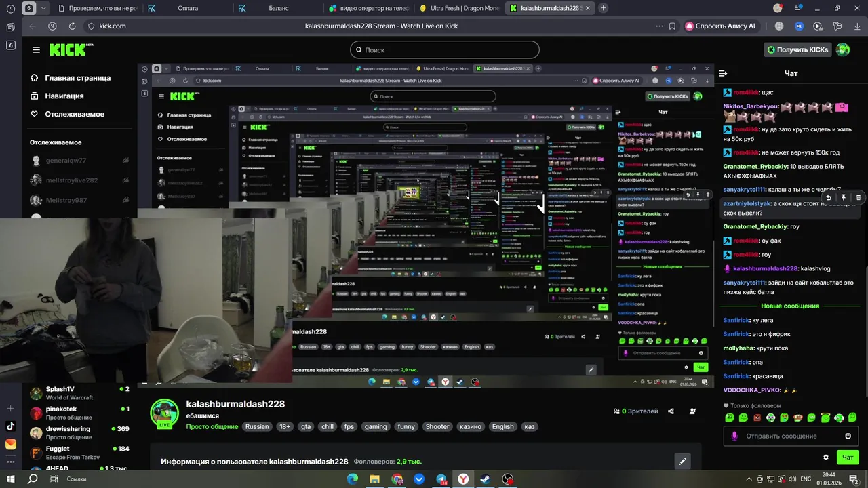Open browser downloads icon
Viewport: 868px width, 488px height.
[x=856, y=26]
